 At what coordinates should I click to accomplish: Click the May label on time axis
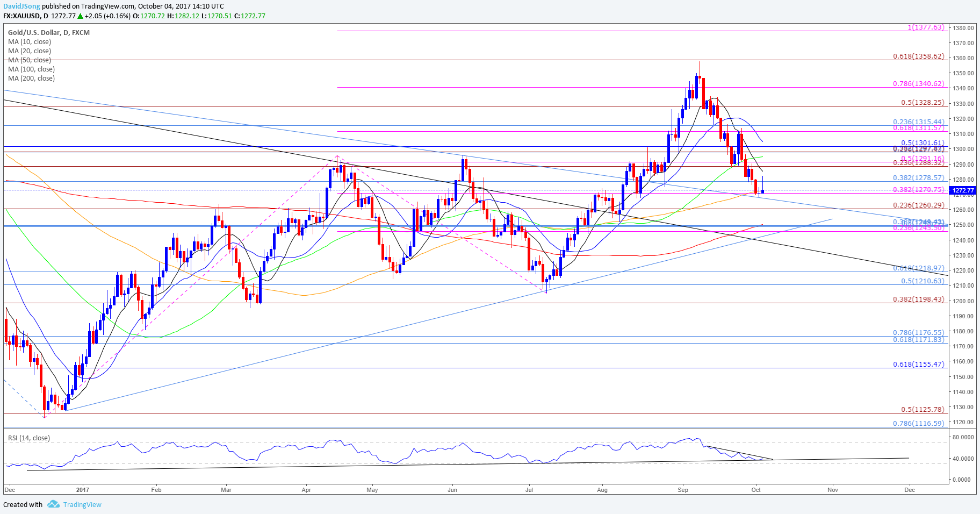point(372,490)
